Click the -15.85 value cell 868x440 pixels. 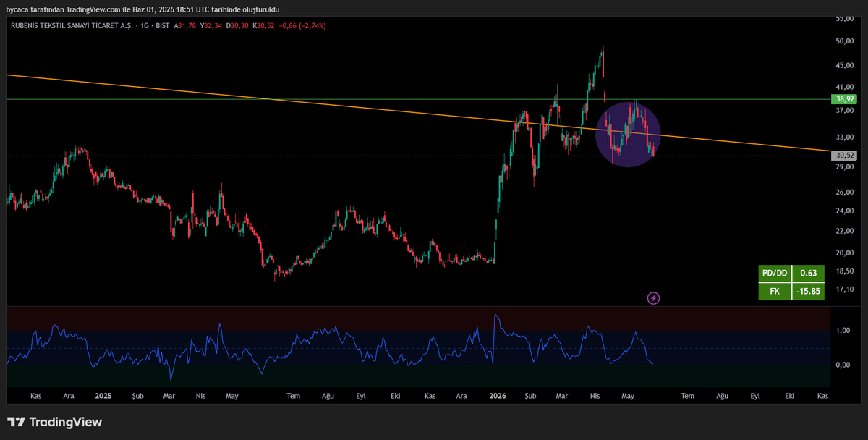[809, 291]
